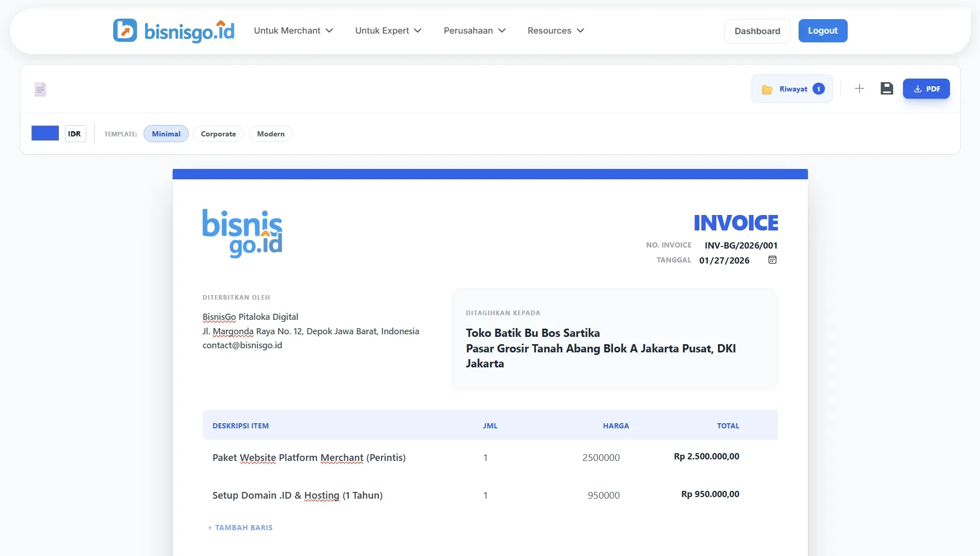The width and height of the screenshot is (980, 556).
Task: Open the Riwayat history folder
Action: click(791, 89)
